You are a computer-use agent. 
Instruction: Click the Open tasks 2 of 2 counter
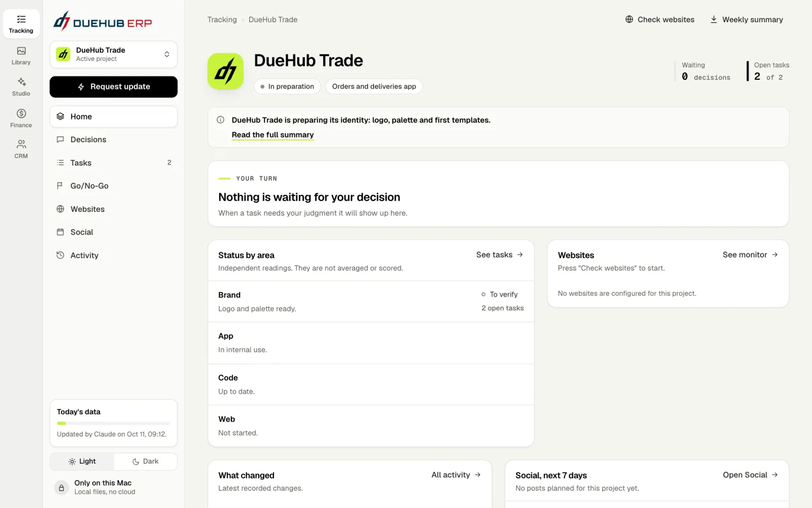click(x=768, y=71)
